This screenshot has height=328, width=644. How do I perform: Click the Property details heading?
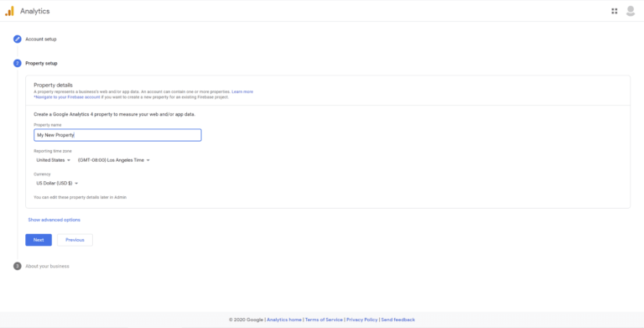[x=53, y=85]
